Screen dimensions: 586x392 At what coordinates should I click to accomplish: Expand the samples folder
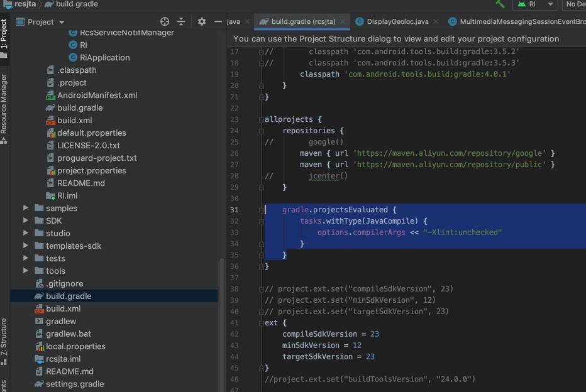[25, 207]
